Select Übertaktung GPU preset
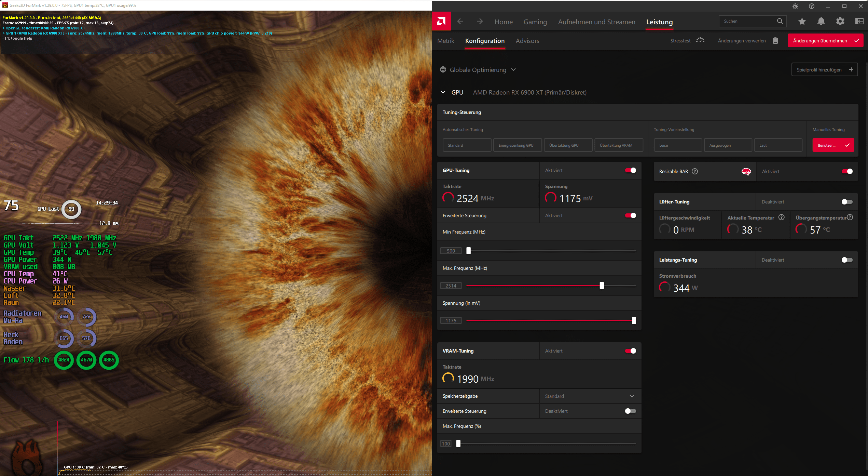The image size is (868, 476). [568, 145]
